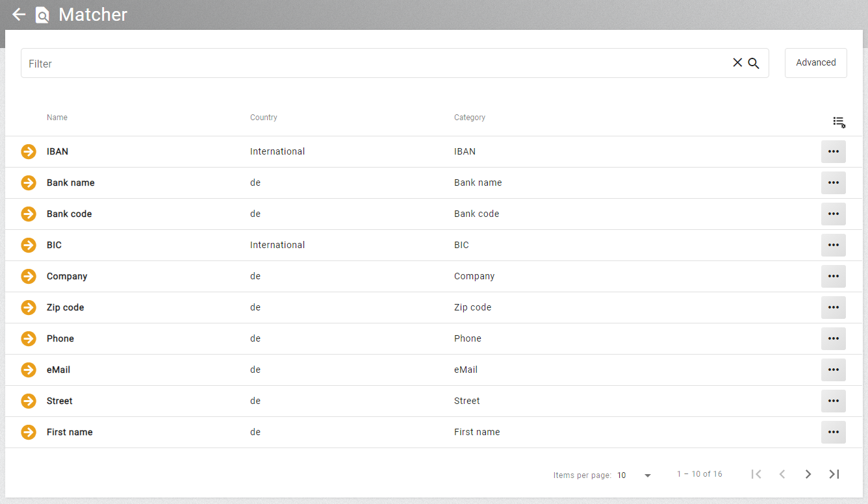868x504 pixels.
Task: Sort the list by the Country column header
Action: click(263, 118)
